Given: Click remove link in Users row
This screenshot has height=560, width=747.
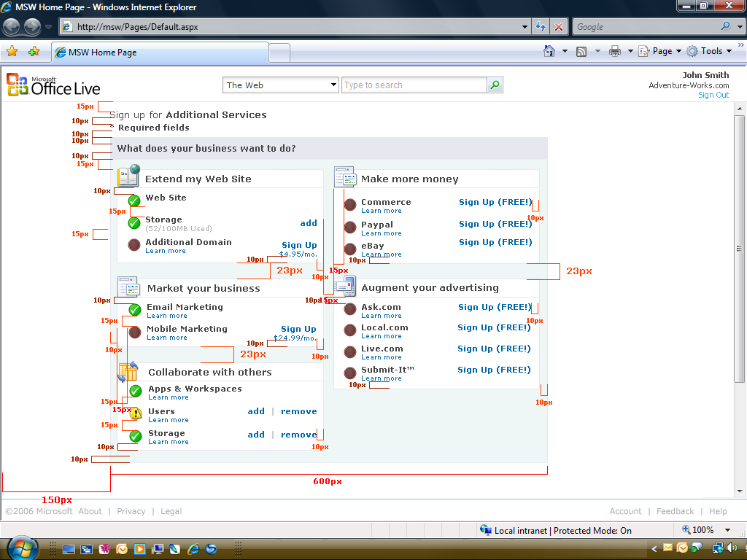Looking at the screenshot, I should [x=298, y=411].
